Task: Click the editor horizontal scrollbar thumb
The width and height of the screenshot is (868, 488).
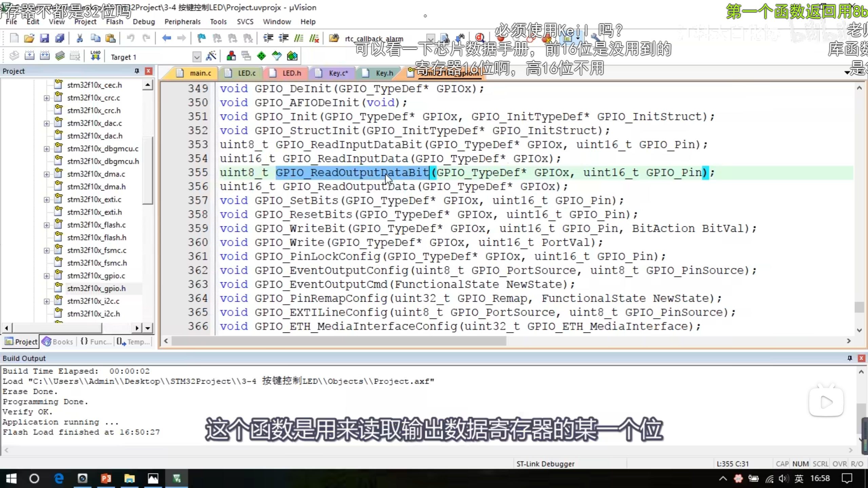Action: pyautogui.click(x=338, y=341)
